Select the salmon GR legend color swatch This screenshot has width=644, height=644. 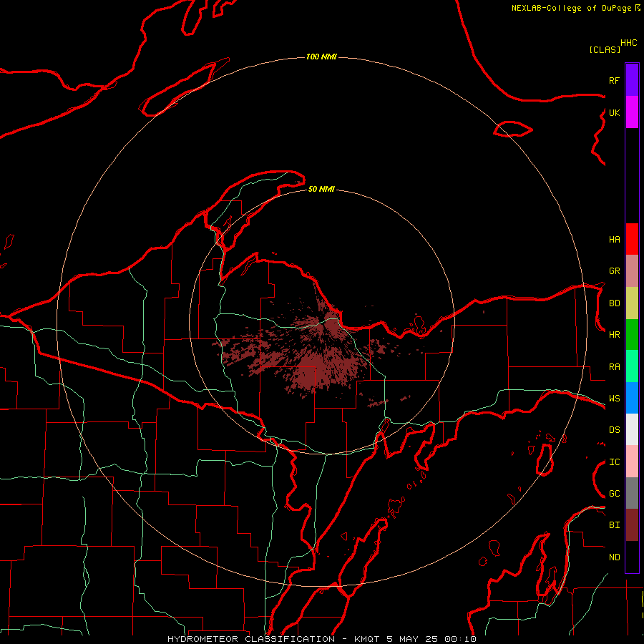click(x=632, y=270)
